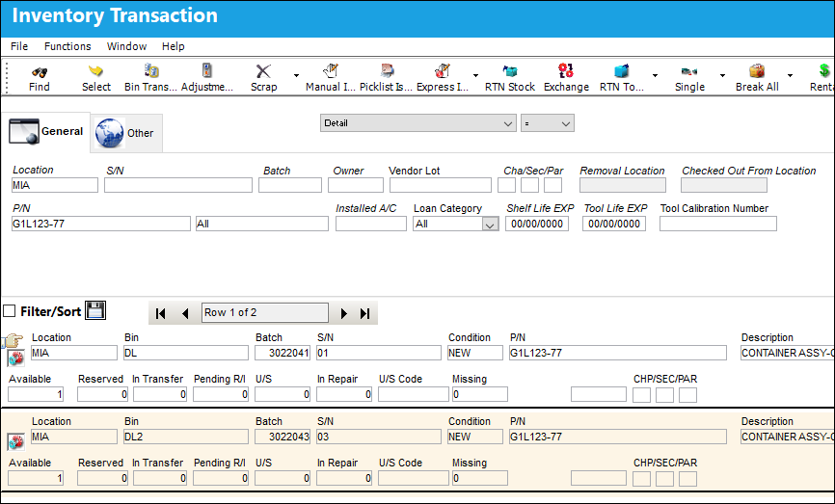835x504 pixels.
Task: Click the Break All toolbar icon
Action: pos(757,70)
